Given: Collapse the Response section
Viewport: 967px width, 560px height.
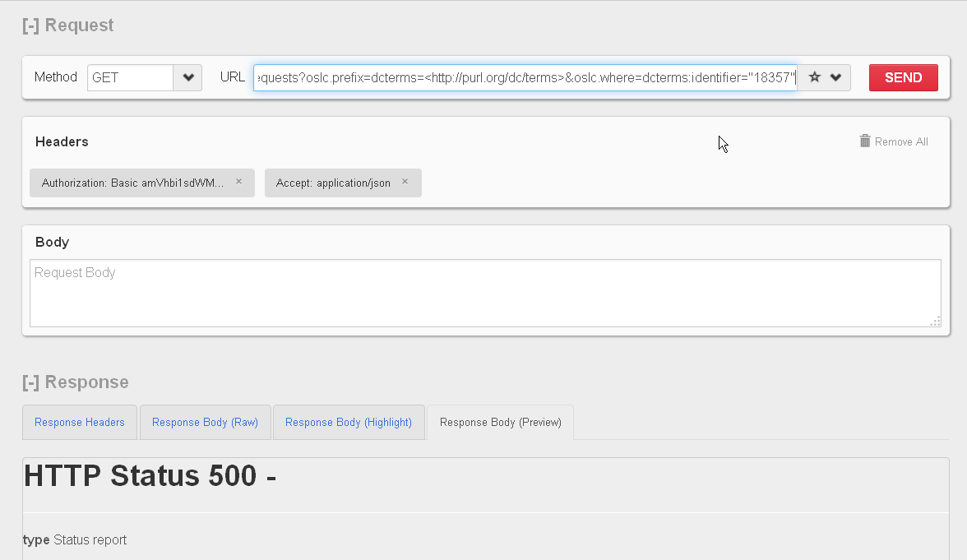Looking at the screenshot, I should [31, 382].
